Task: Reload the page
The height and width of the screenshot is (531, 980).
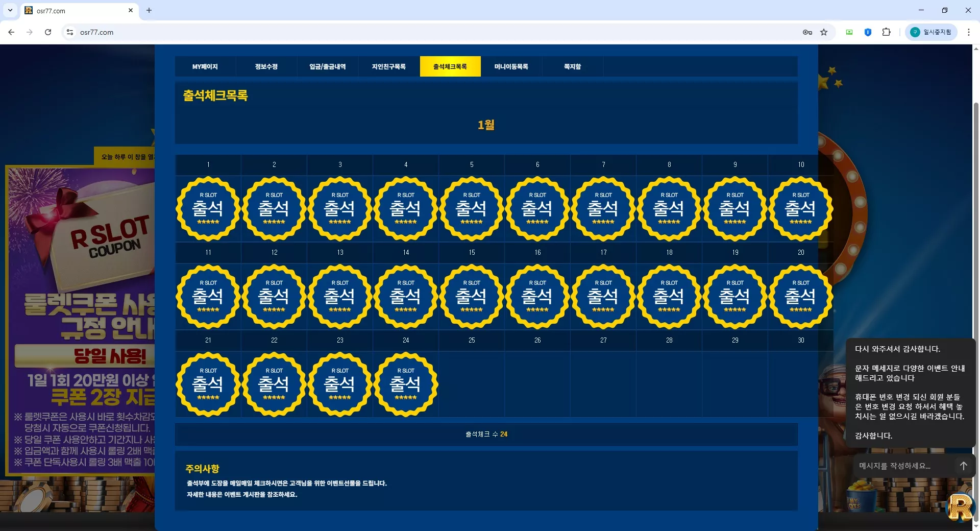Action: (48, 32)
